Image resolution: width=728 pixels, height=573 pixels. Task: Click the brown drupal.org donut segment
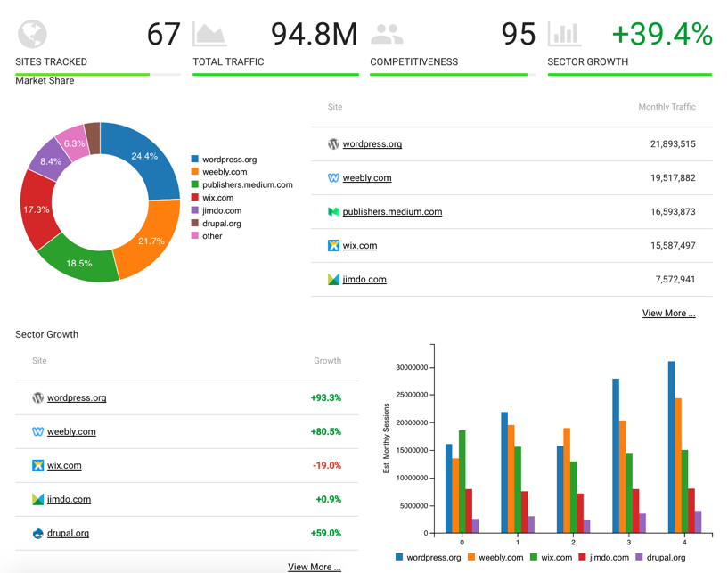point(93,138)
